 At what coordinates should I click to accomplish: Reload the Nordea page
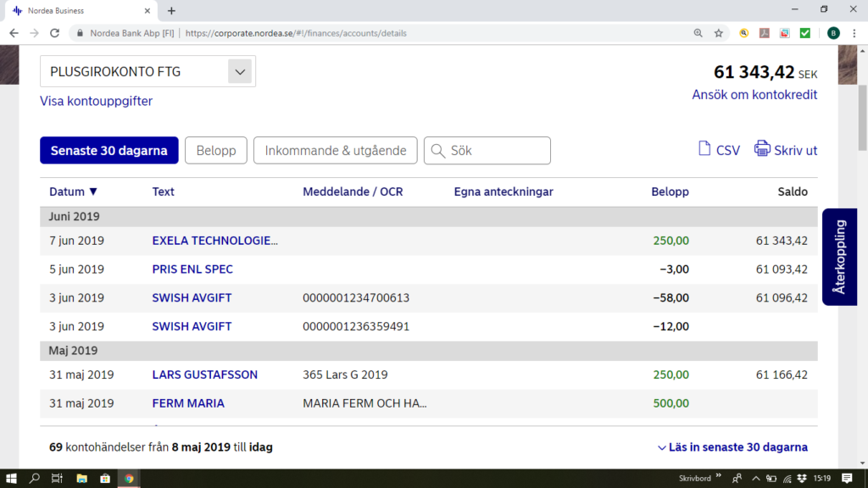[55, 33]
